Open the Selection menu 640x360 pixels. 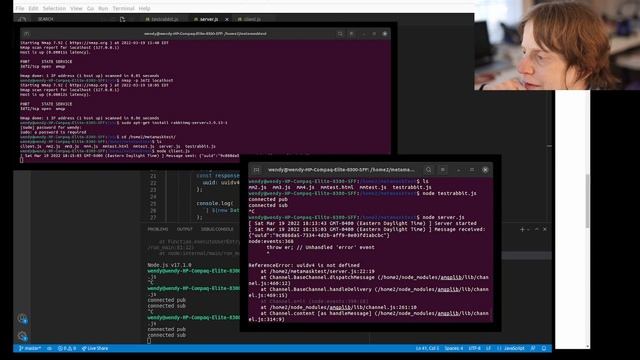click(54, 8)
